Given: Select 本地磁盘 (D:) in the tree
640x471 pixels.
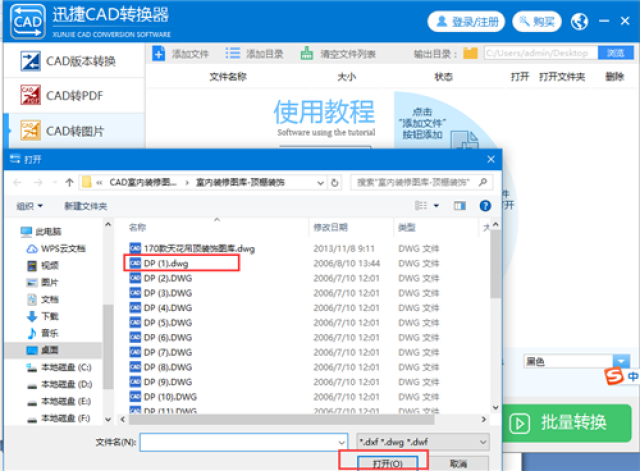Looking at the screenshot, I should (59, 384).
